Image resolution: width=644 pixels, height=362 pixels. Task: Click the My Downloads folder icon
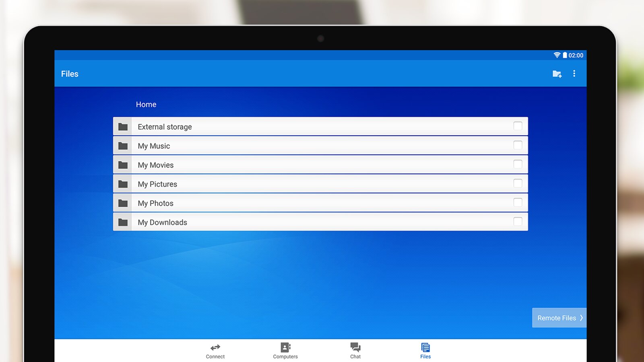[x=123, y=222]
